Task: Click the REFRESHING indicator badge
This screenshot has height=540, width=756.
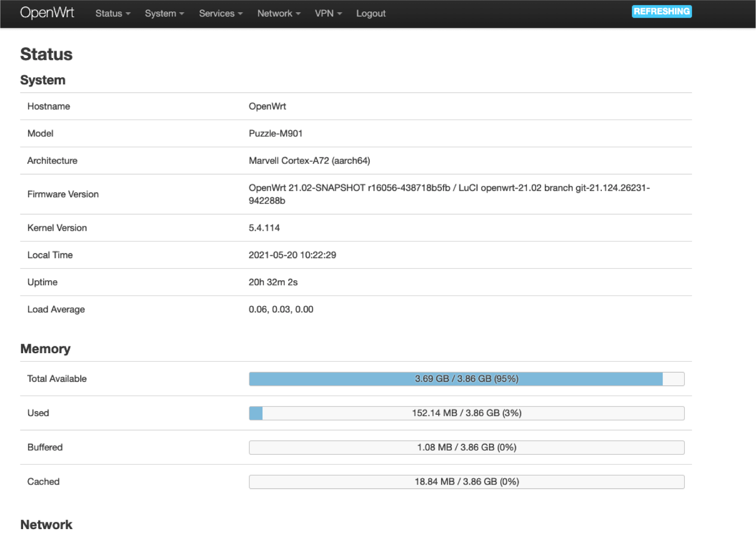Action: pos(662,11)
